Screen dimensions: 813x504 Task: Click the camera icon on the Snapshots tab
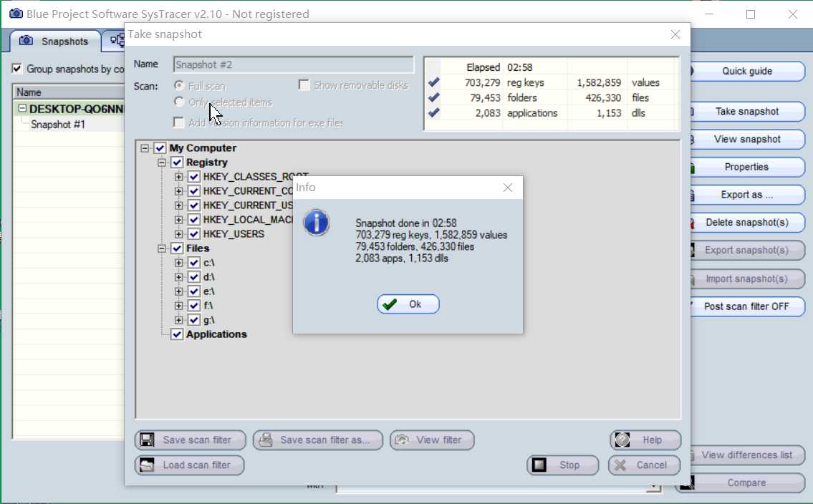pos(26,40)
